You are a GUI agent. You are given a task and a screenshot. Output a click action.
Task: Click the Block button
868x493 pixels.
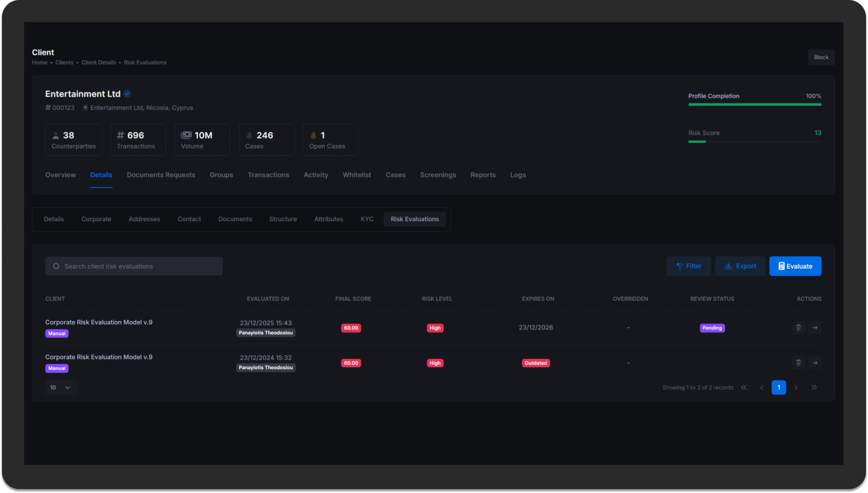tap(821, 57)
